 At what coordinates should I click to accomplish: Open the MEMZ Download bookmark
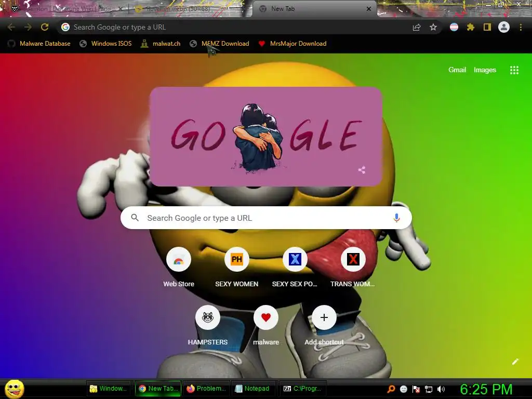point(220,44)
